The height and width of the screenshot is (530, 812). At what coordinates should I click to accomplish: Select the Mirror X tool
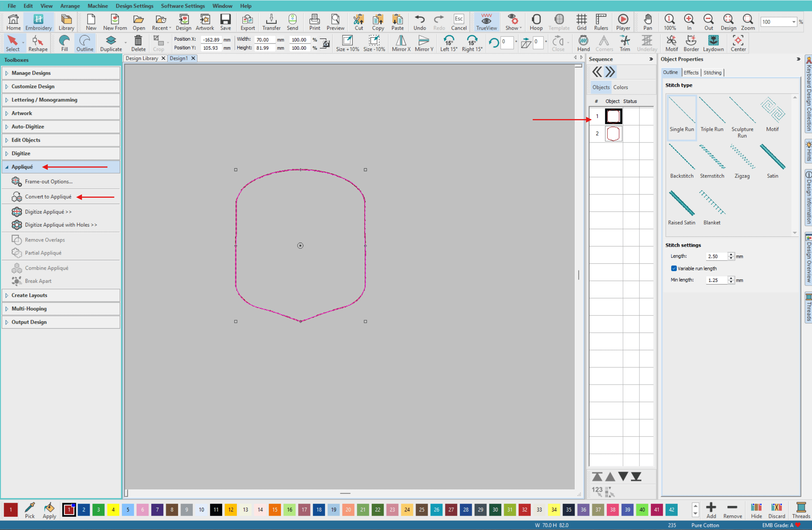tap(401, 41)
